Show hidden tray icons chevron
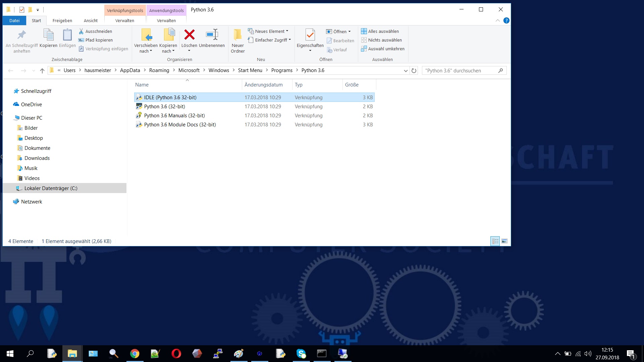Screen dimensions: 644x362 557,354
